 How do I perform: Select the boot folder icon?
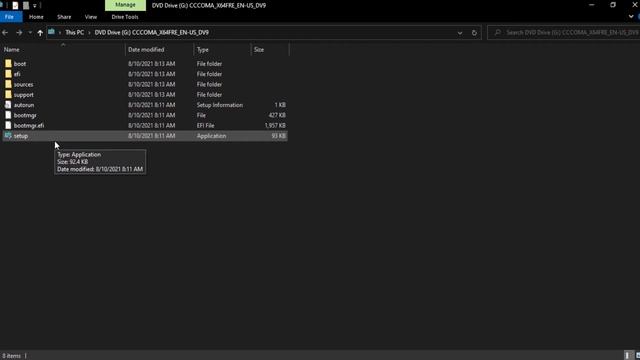point(8,64)
